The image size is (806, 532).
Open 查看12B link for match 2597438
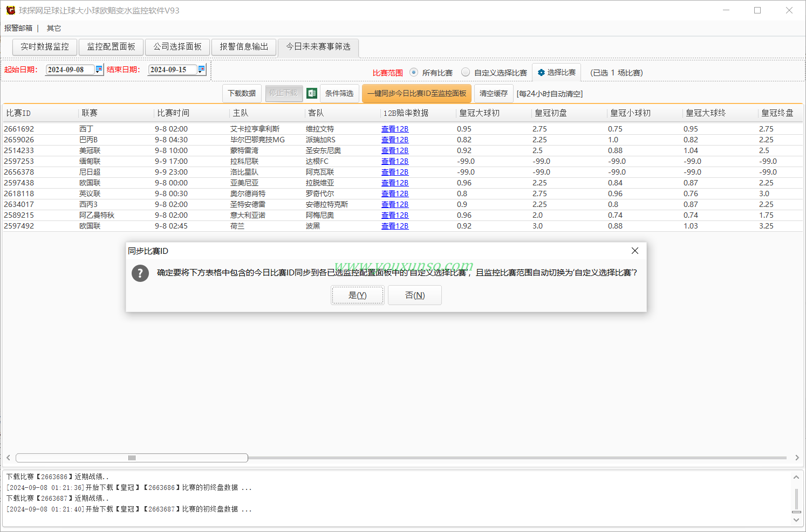395,183
